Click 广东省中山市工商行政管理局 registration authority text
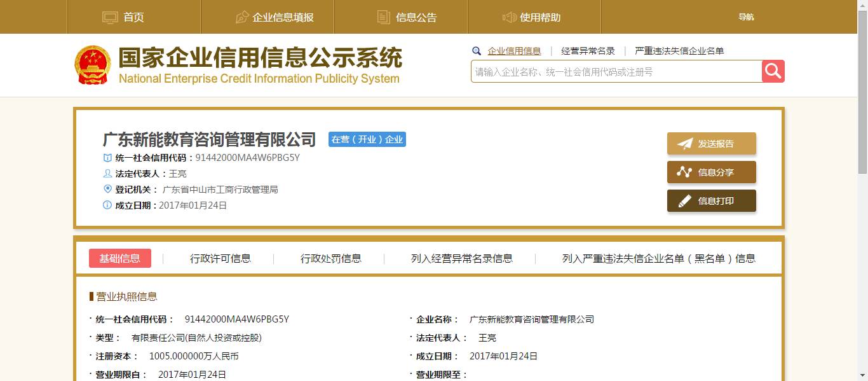 (220, 190)
